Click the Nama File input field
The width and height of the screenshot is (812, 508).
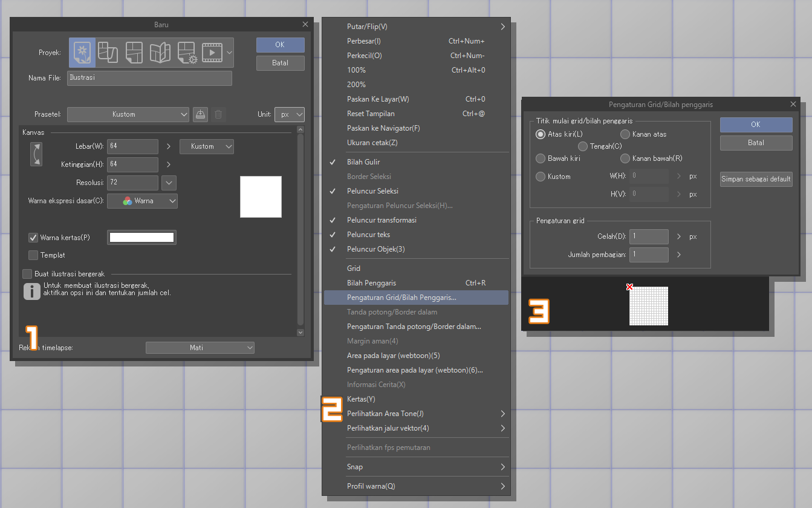[x=149, y=78]
